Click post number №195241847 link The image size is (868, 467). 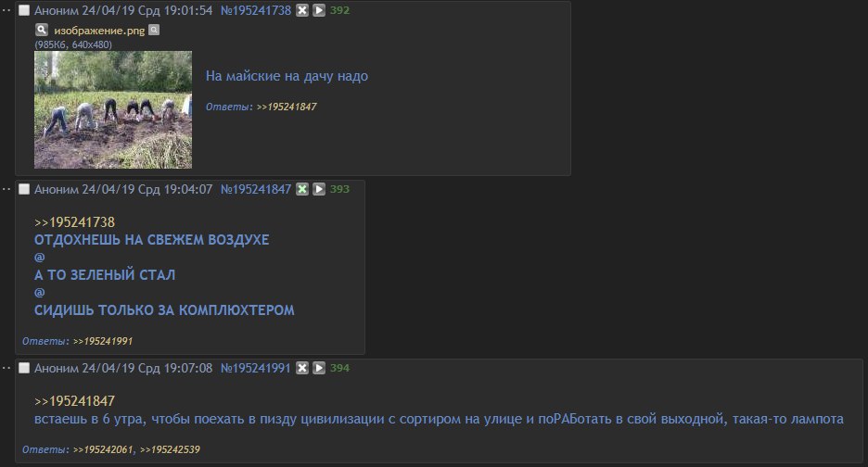coord(256,189)
